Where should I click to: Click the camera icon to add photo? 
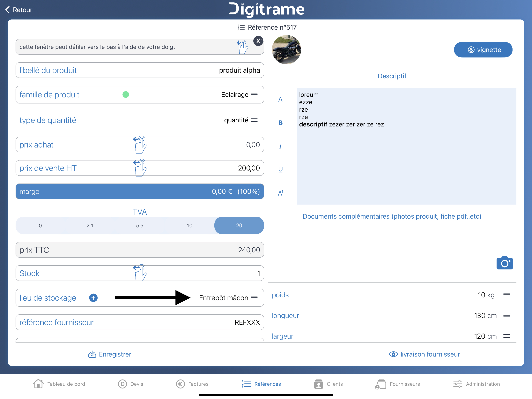pos(504,263)
